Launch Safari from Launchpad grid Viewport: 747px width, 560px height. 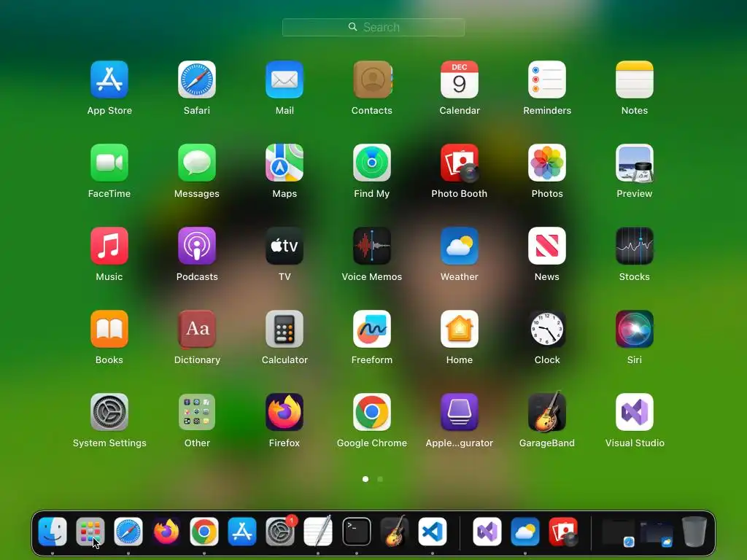[x=197, y=79]
